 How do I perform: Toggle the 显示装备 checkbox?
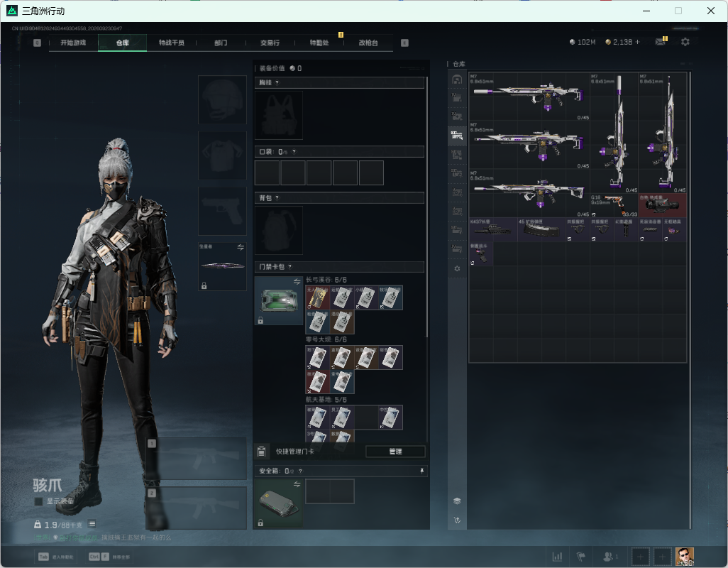(x=38, y=501)
